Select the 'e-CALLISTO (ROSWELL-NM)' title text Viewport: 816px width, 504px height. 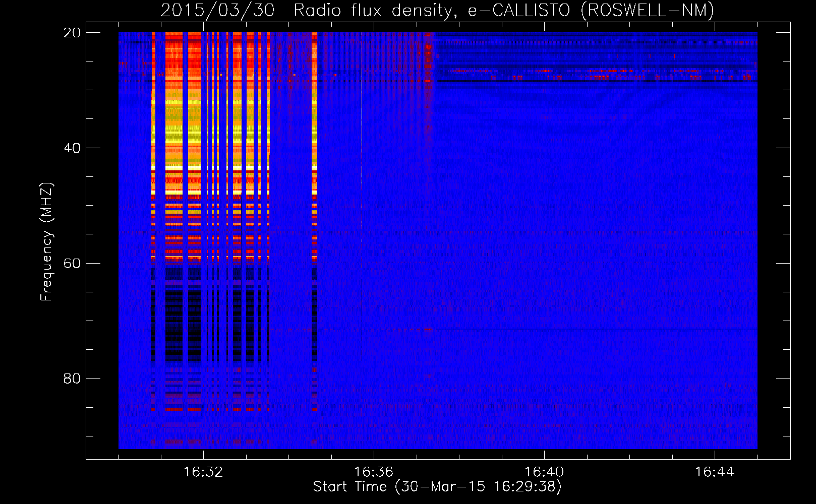(591, 11)
